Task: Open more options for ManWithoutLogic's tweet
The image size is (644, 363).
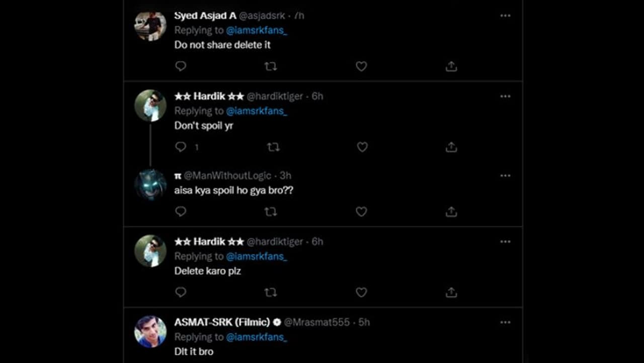Action: coord(505,175)
